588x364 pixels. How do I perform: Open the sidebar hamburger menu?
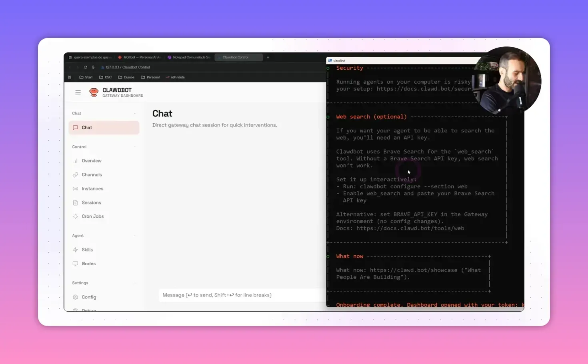click(78, 92)
